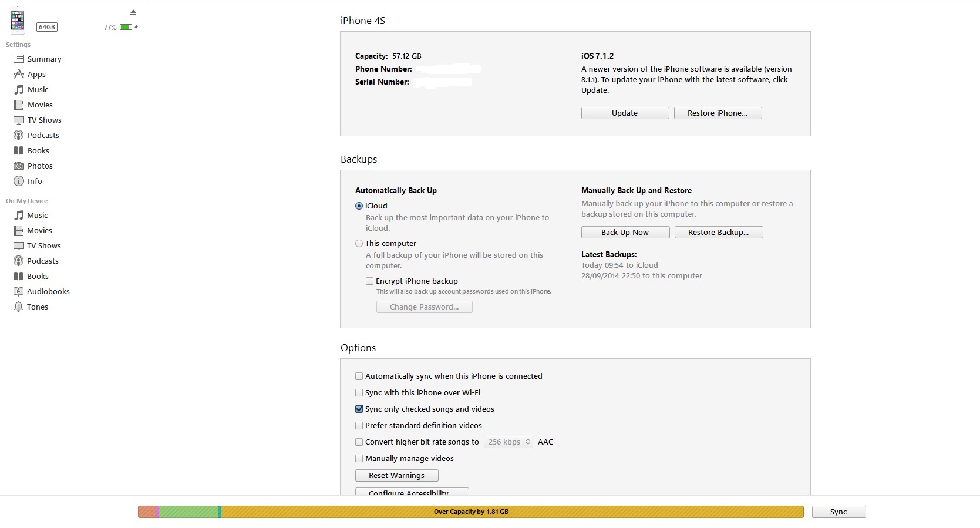Click the 64GB device capacity badge

pyautogui.click(x=47, y=27)
